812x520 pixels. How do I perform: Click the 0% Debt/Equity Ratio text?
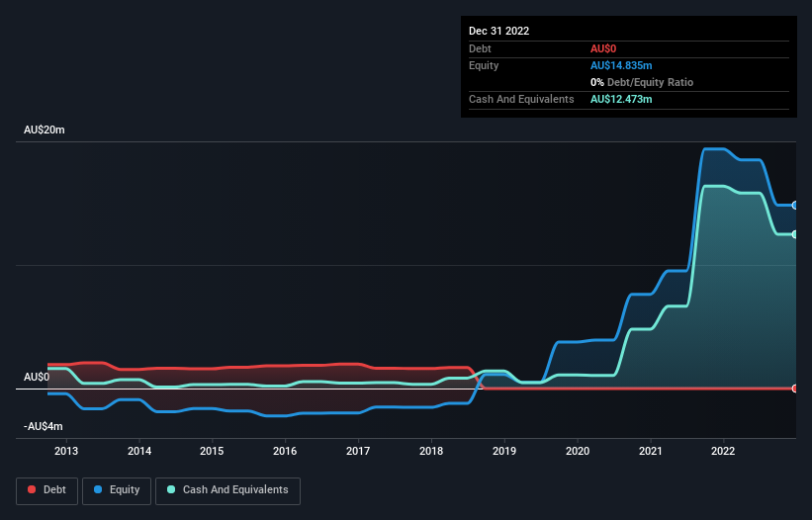pyautogui.click(x=642, y=82)
